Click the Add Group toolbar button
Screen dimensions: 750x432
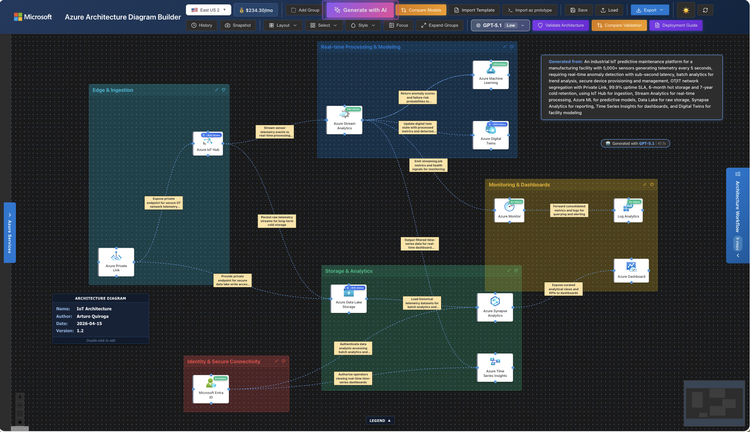click(305, 10)
